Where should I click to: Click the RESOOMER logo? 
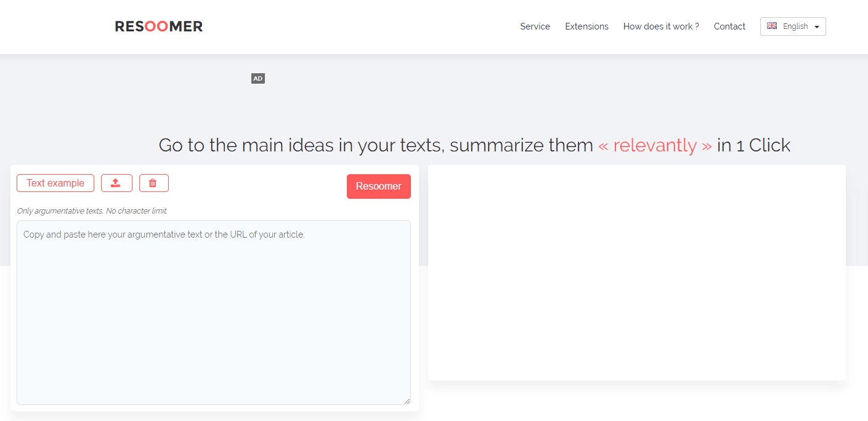pyautogui.click(x=159, y=26)
